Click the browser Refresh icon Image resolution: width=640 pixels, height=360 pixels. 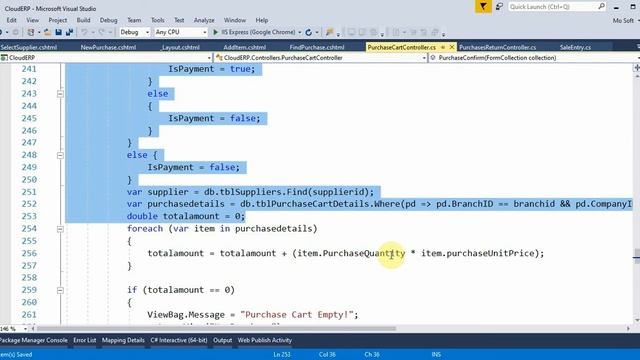pyautogui.click(x=309, y=32)
